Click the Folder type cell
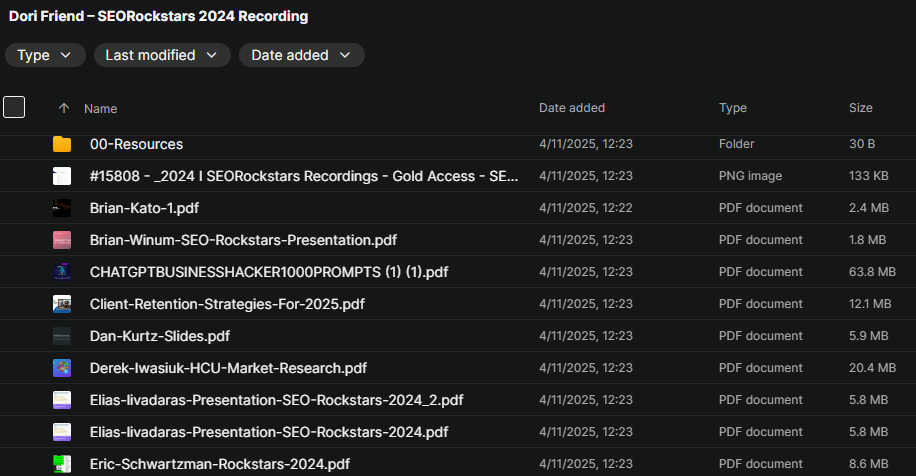The width and height of the screenshot is (916, 476). click(x=736, y=144)
